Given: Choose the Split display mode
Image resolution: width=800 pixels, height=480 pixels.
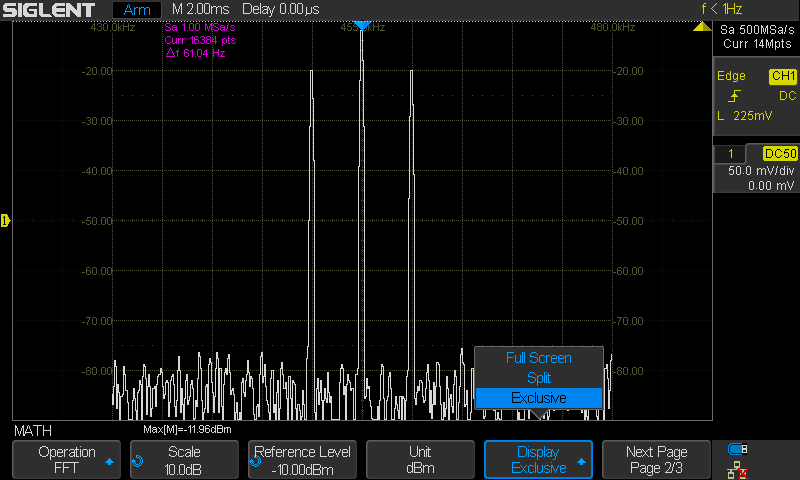Looking at the screenshot, I should tap(538, 378).
